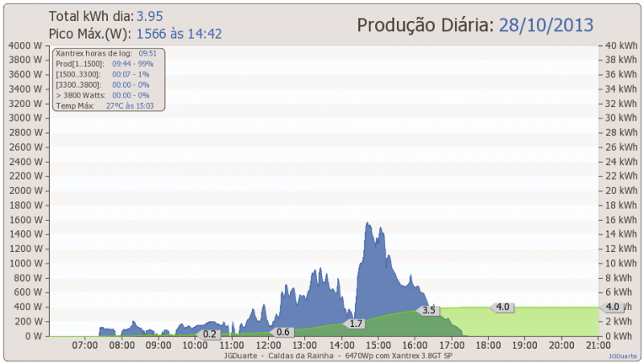644x364 pixels.
Task: Click the 'Pico Máx.(W): 1566 às 14:42' text
Action: tap(135, 34)
